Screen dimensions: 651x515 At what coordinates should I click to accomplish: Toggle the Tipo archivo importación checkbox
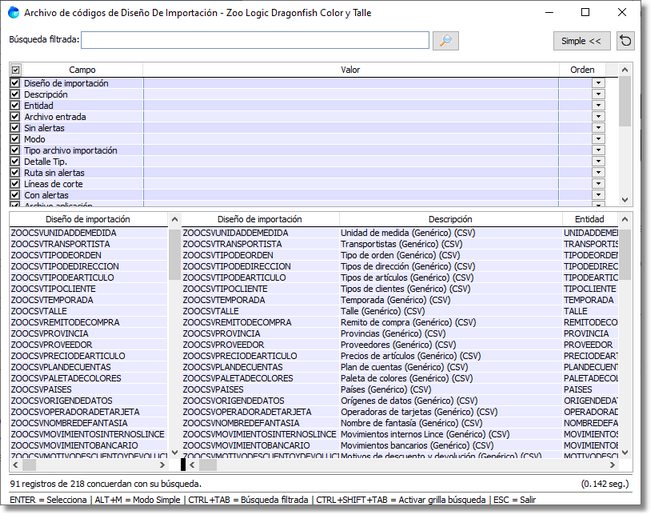(15, 150)
